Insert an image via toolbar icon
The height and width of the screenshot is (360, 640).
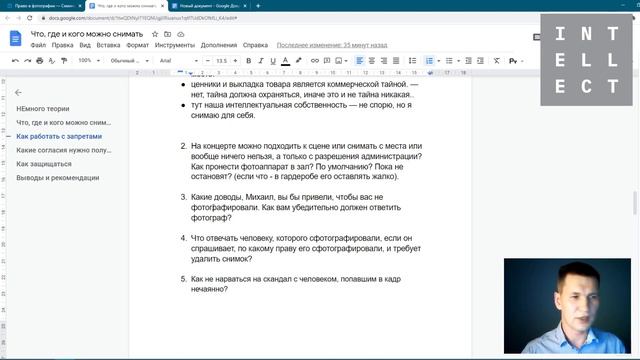(338, 61)
